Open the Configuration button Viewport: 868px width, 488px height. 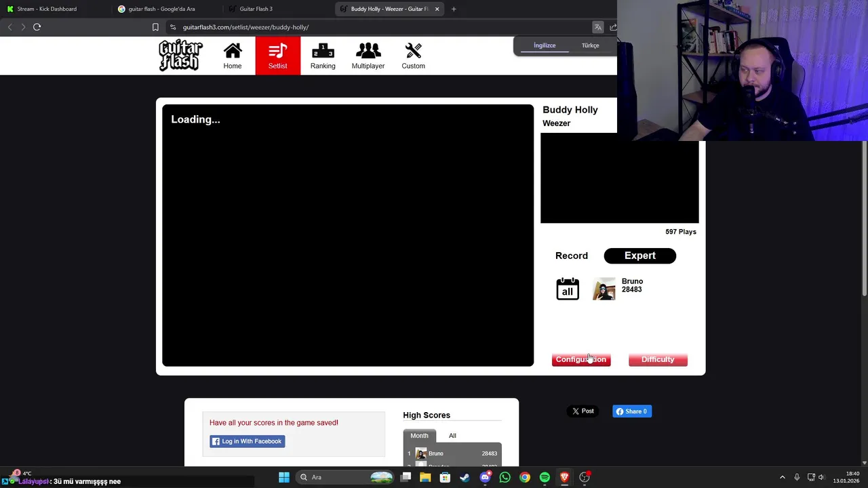pos(581,359)
